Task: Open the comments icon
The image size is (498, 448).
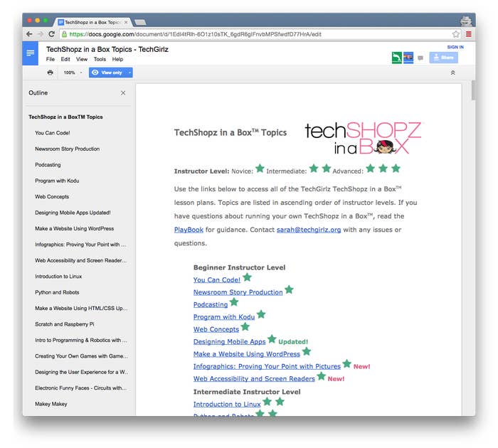Action: pos(420,58)
